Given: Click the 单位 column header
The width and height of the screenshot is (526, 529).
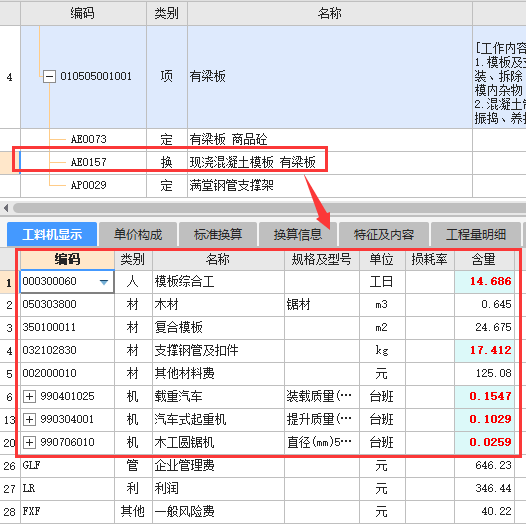Looking at the screenshot, I should coord(382,259).
